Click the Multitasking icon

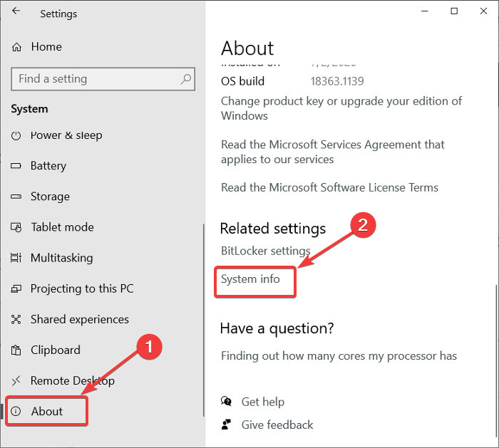pos(16,258)
